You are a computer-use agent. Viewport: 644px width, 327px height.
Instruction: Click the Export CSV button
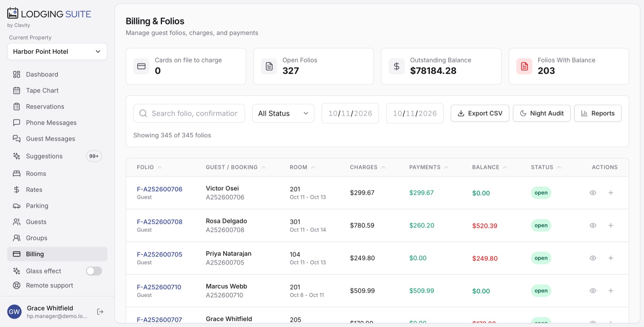pos(480,114)
